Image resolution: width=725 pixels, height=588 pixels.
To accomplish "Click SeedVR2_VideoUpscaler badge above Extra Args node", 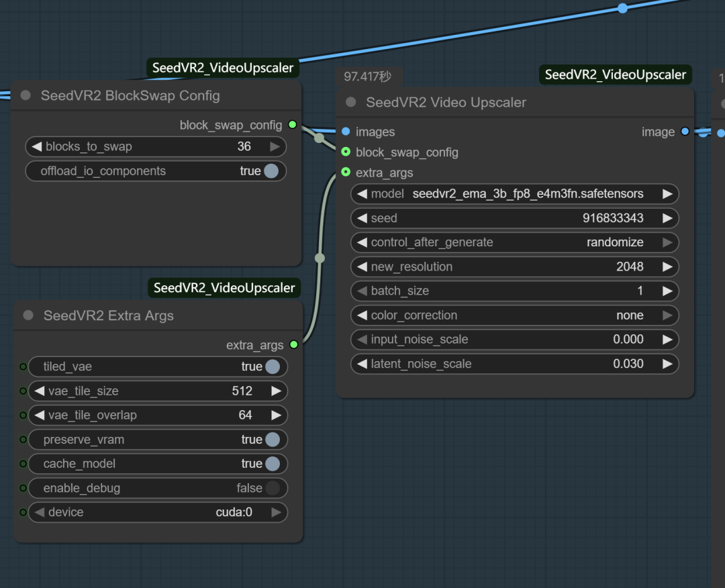I will tap(224, 287).
